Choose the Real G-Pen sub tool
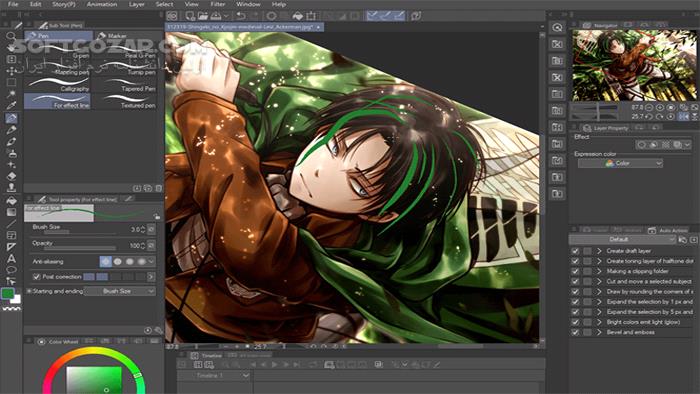 [x=125, y=50]
